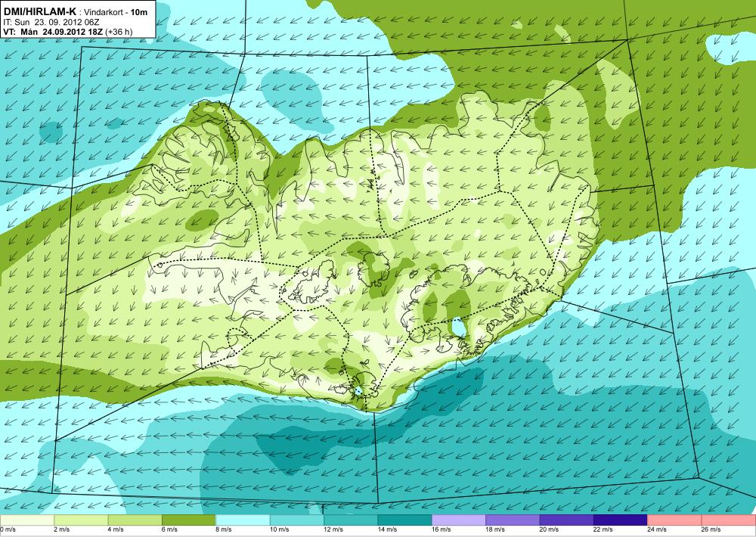Click the '24 m/s' legend label
756x537 pixels.
click(658, 529)
